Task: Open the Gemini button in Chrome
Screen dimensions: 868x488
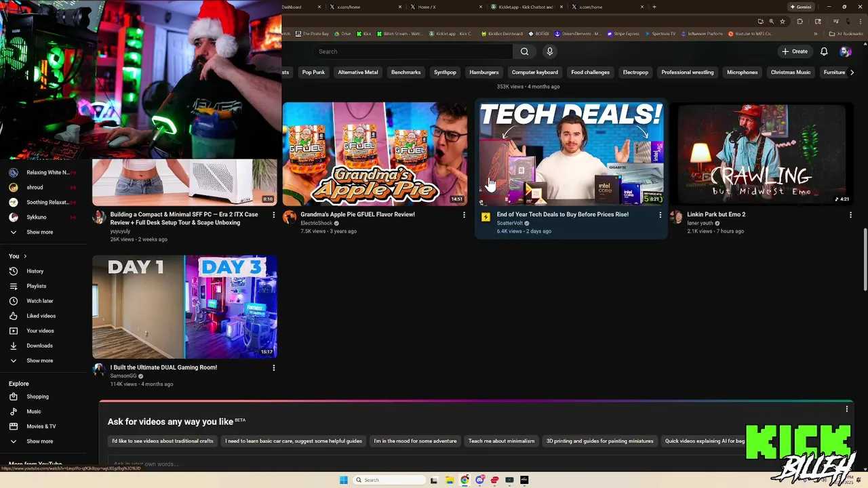Action: click(801, 7)
